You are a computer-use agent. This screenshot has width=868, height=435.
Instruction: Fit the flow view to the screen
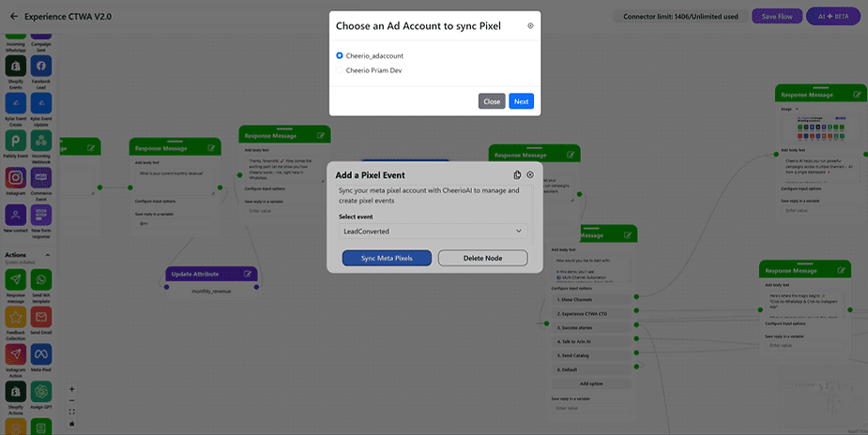(72, 412)
